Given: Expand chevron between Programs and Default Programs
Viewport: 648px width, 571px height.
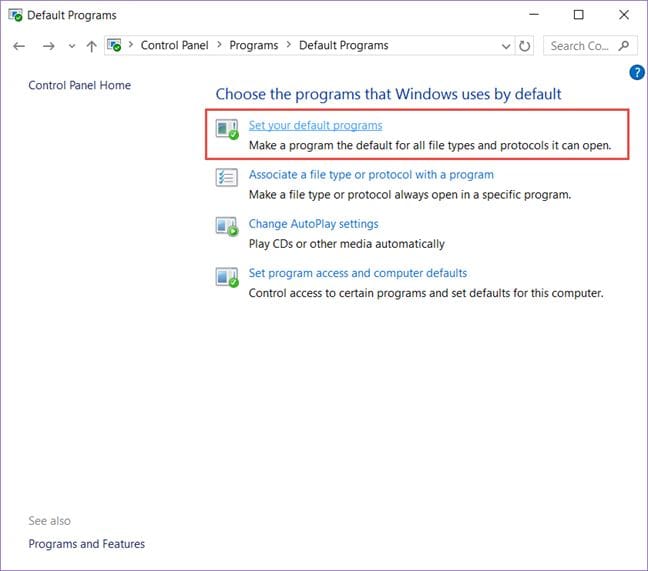Looking at the screenshot, I should click(288, 45).
